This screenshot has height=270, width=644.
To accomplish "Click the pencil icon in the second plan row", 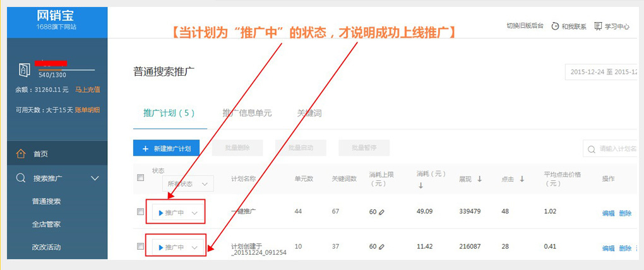I will pyautogui.click(x=381, y=247).
